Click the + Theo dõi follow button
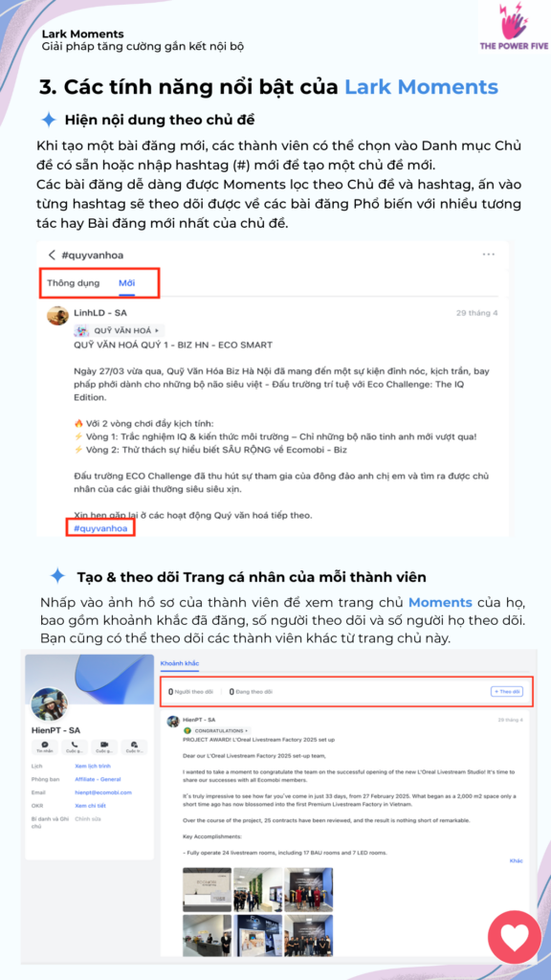Image resolution: width=551 pixels, height=980 pixels. (x=506, y=692)
